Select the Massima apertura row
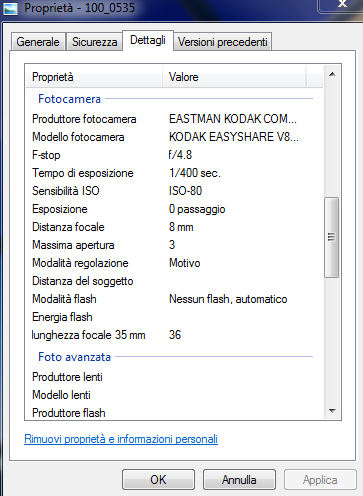The height and width of the screenshot is (496, 363). 174,245
